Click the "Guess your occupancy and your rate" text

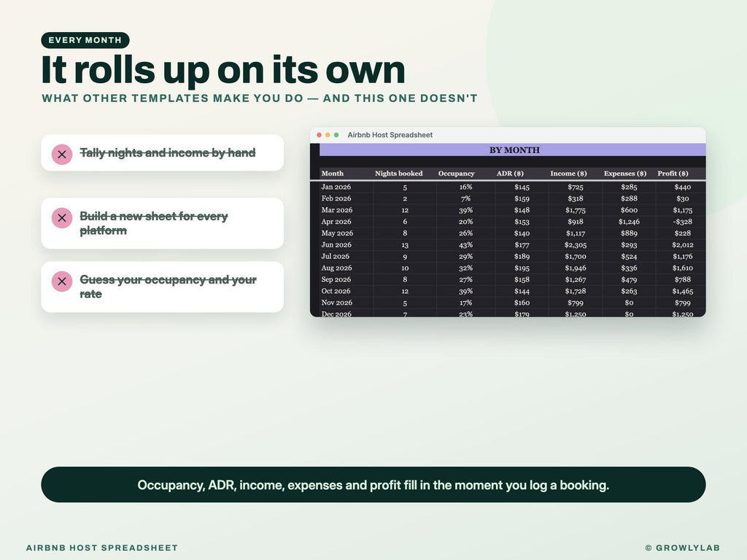pyautogui.click(x=168, y=287)
